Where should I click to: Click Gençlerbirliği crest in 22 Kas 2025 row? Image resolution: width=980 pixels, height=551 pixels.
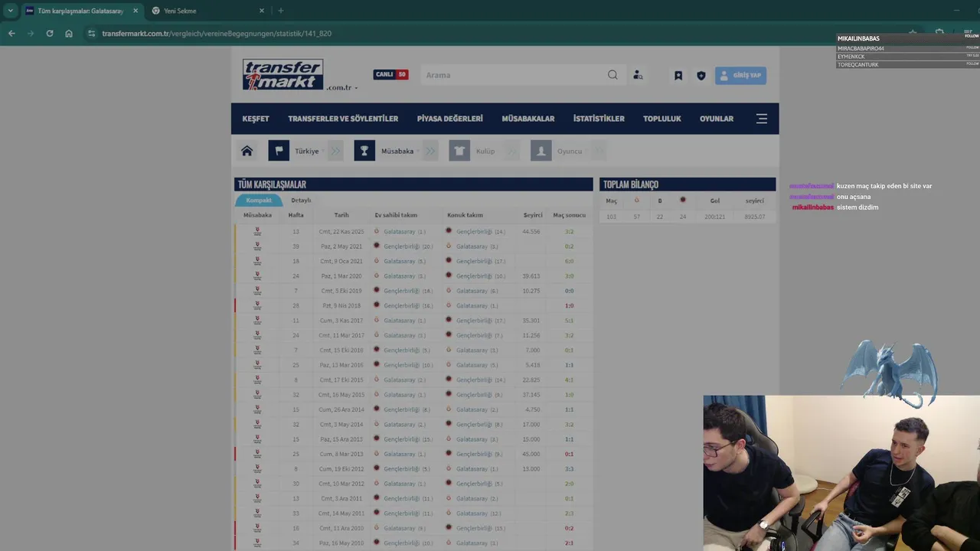449,231
